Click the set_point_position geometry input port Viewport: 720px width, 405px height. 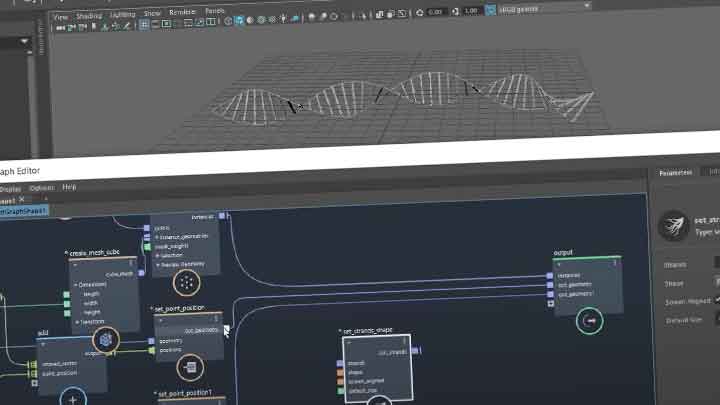pyautogui.click(x=152, y=341)
